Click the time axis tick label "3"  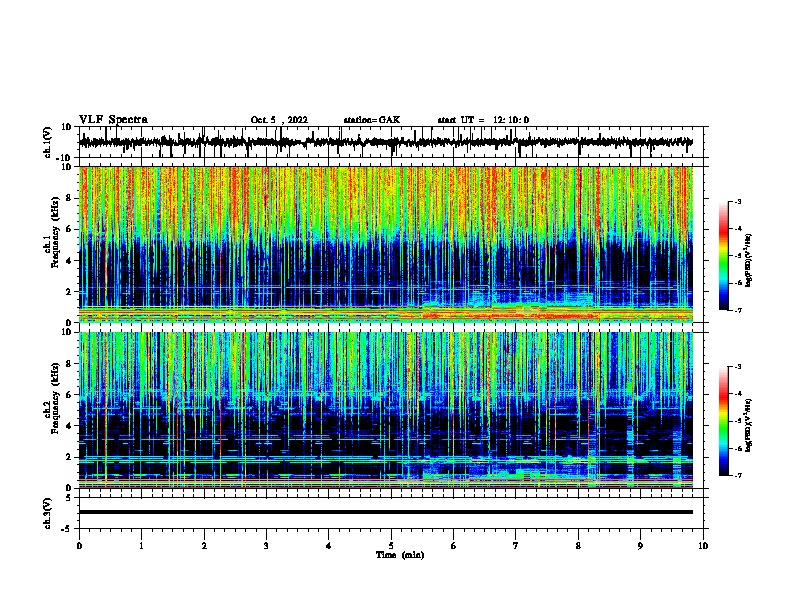click(266, 546)
